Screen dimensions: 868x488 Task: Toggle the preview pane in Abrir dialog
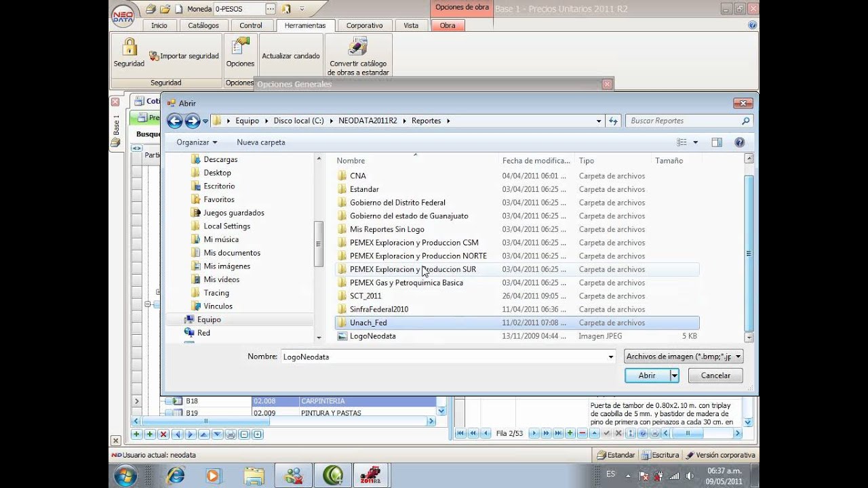coord(717,142)
